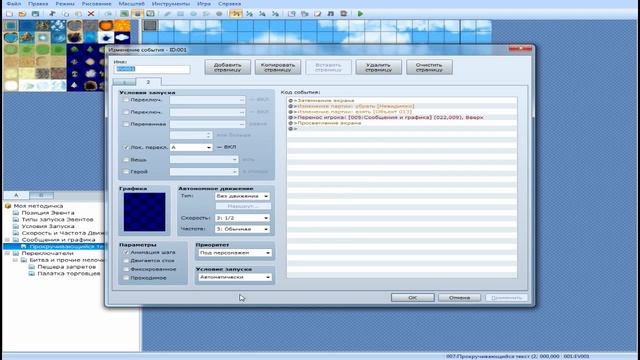Screen dimensions: 640x360
Task: Create a new project from the toolbar
Action: click(x=9, y=13)
